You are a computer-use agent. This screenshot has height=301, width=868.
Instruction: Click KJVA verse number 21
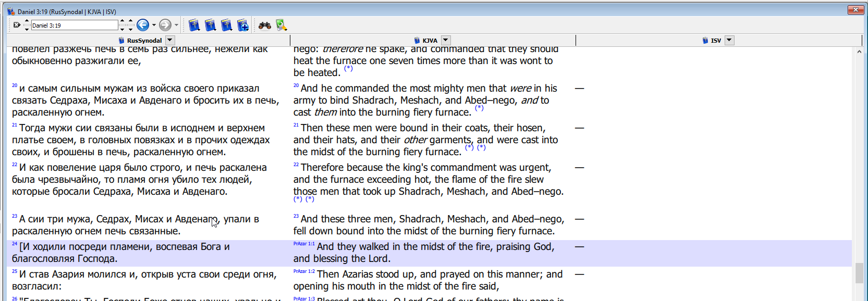296,125
